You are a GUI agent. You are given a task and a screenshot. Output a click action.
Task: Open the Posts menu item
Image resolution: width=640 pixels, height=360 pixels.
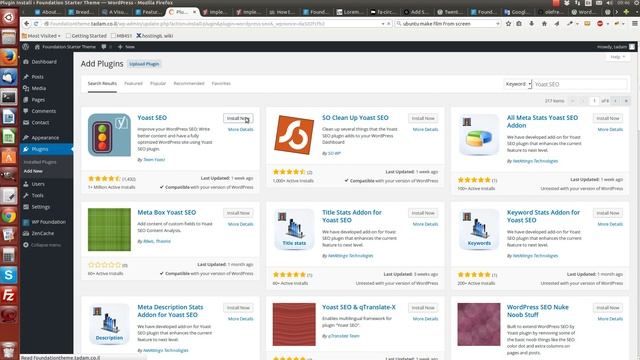(37, 77)
